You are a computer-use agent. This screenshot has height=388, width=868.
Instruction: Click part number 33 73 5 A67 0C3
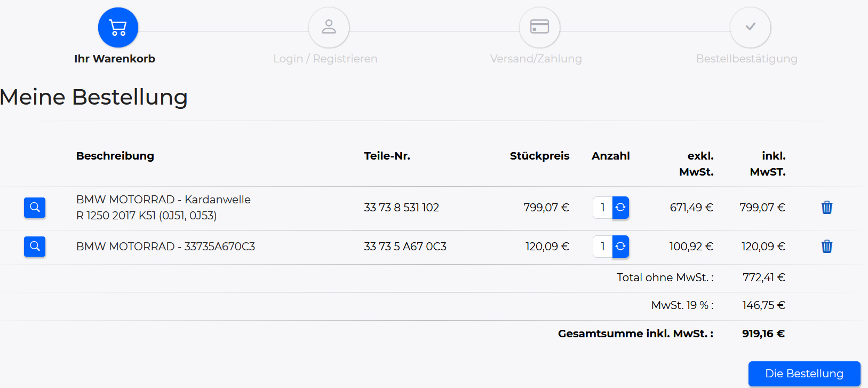405,247
